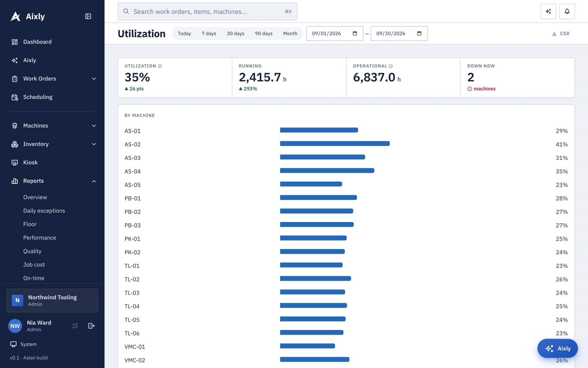Click the log out icon beside Nia Ward

(91, 326)
